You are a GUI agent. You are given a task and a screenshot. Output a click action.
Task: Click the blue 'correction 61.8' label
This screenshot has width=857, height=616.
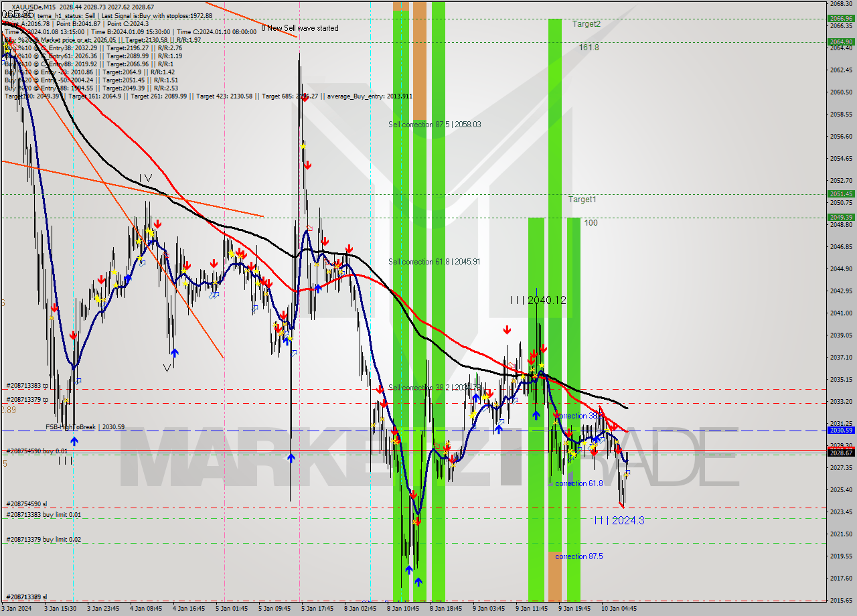tap(579, 483)
